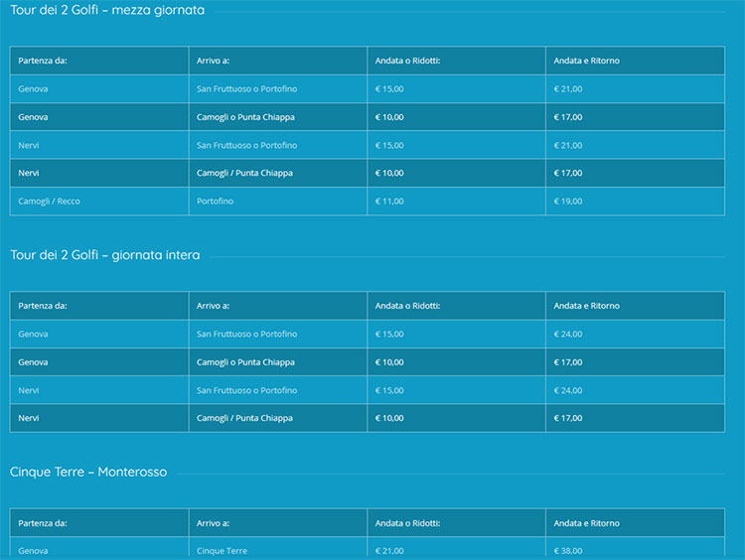Click "Camogli / Punta Chiappa" in mezza giornata table

coord(244,174)
